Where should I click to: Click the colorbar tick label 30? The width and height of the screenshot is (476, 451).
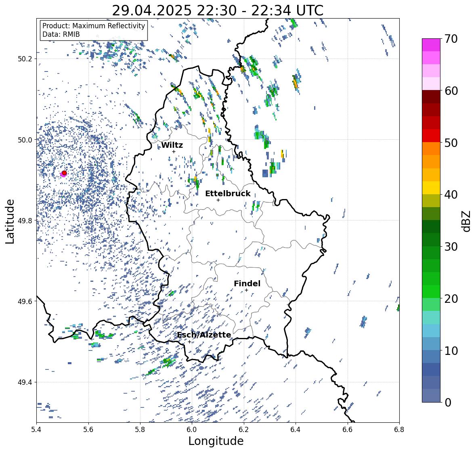point(451,247)
